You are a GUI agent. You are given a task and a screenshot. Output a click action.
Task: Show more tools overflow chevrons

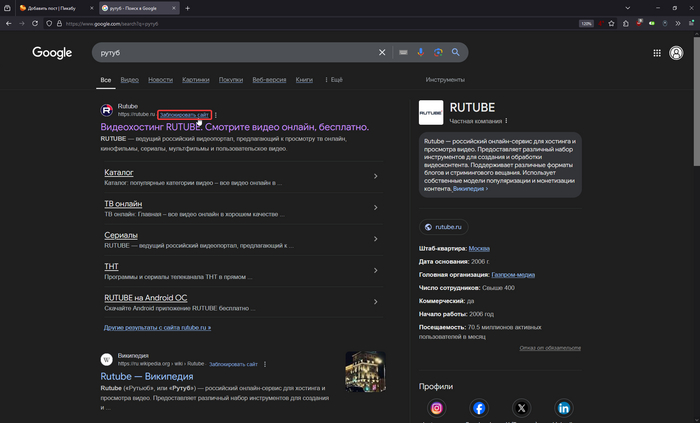tap(678, 24)
